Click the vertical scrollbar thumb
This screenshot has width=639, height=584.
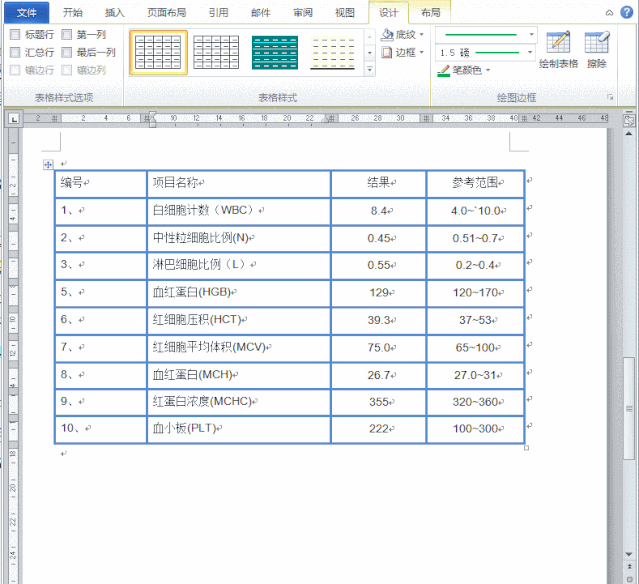click(x=629, y=408)
